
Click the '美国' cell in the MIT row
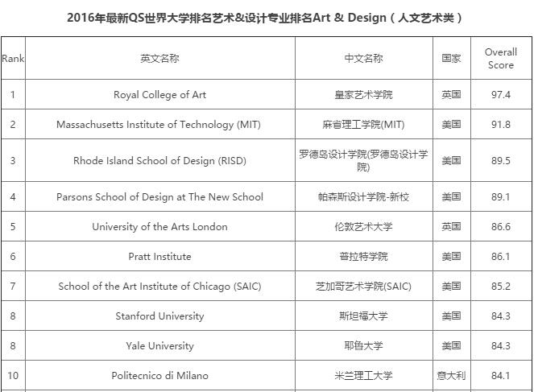tap(451, 125)
